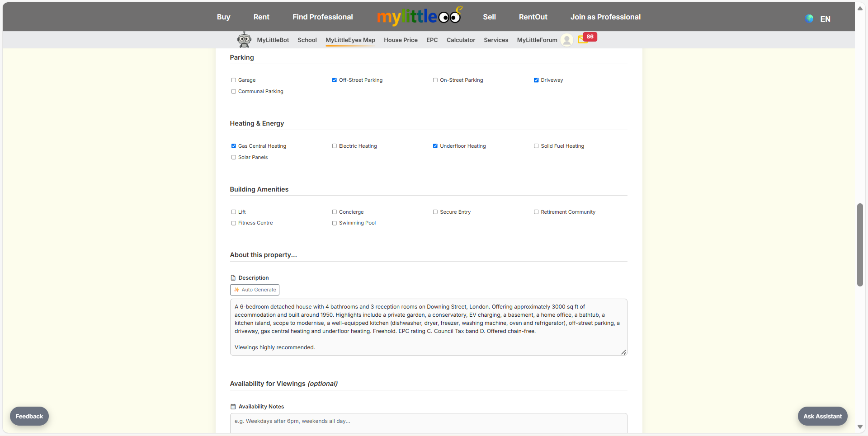Check the Garage parking checkbox
Screen dimensions: 868x436
(234, 80)
